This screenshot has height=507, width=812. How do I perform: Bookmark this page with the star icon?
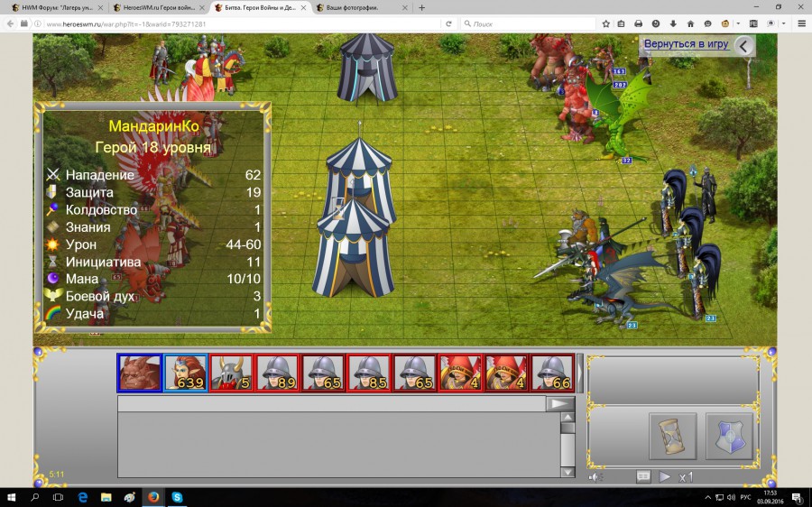tap(606, 23)
